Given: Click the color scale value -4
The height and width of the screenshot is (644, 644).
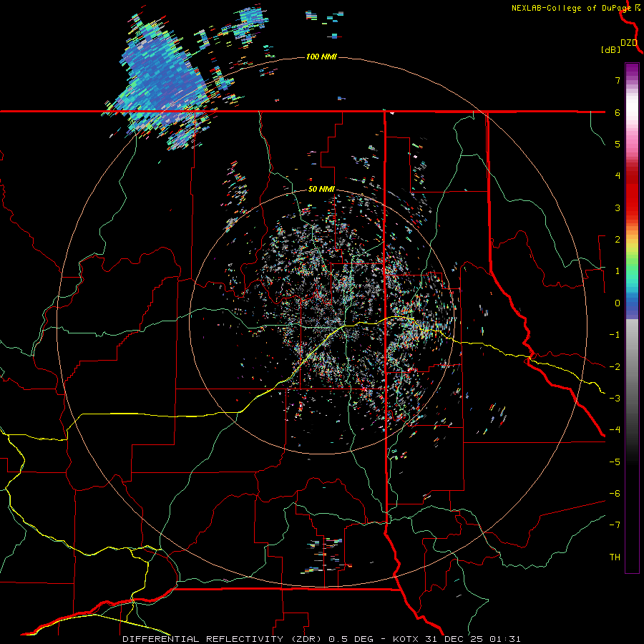Looking at the screenshot, I should coord(615,430).
